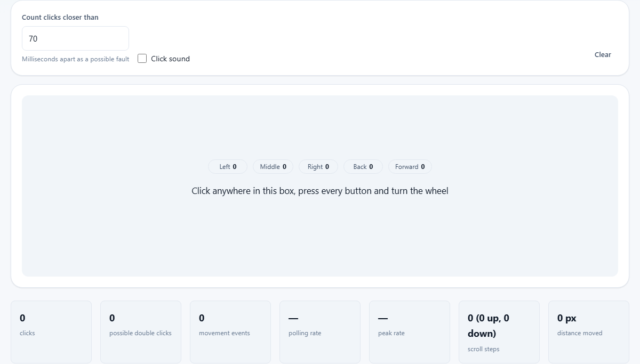The height and width of the screenshot is (364, 640).
Task: Click the Right button counter pill
Action: tap(318, 167)
